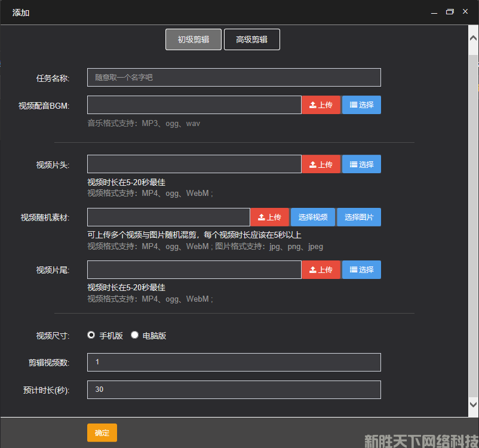Choose video intro from list
The height and width of the screenshot is (448, 479).
[x=361, y=164]
